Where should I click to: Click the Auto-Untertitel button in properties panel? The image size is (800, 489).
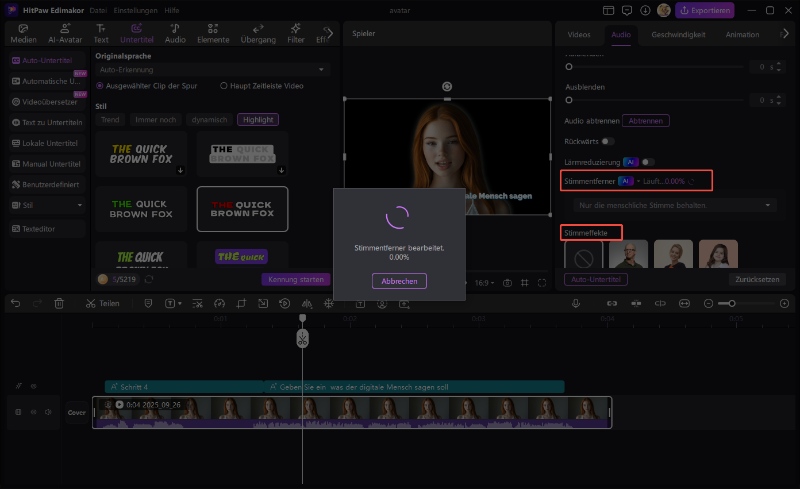click(595, 280)
